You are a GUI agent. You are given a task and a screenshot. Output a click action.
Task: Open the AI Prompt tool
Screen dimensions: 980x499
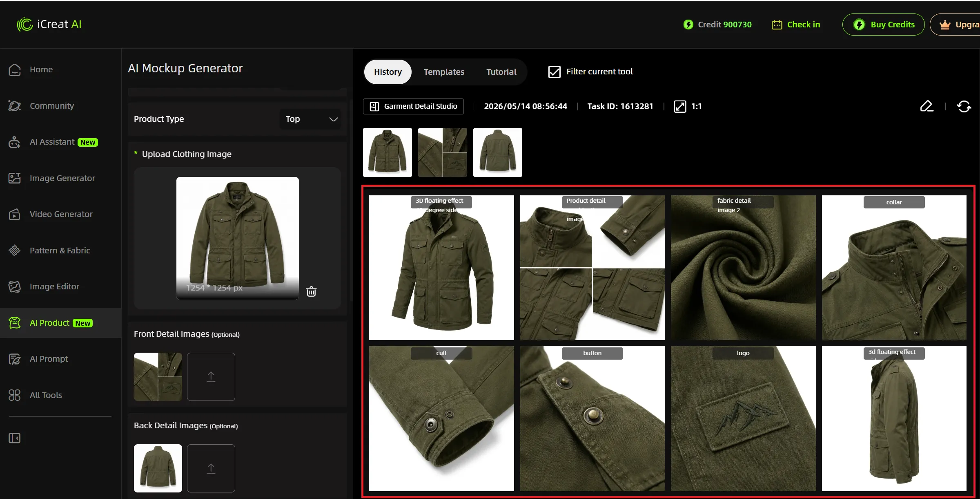tap(38, 359)
